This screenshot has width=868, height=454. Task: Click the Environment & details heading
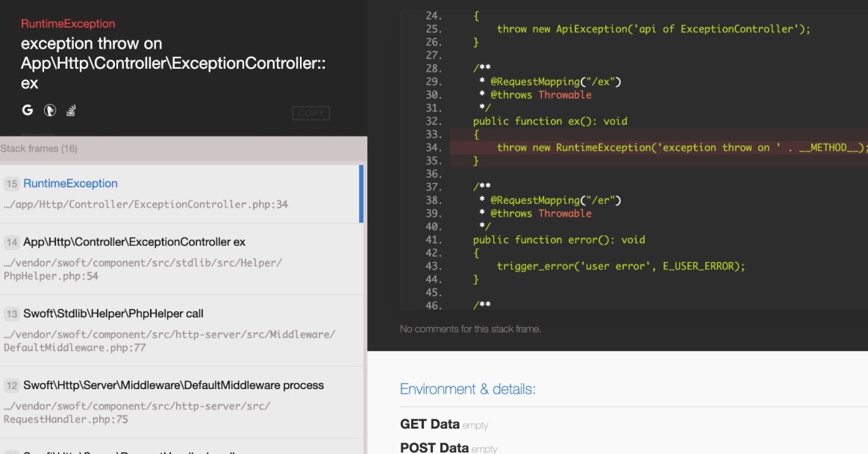[x=468, y=389]
